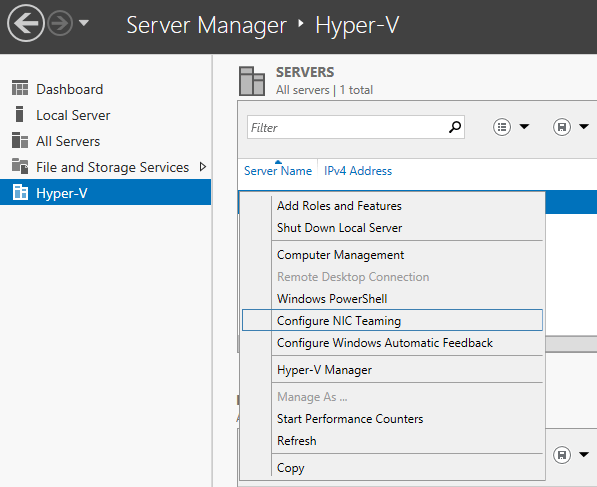Screen dimensions: 597x487
Task: Click the magnifier search icon
Action: pyautogui.click(x=455, y=127)
